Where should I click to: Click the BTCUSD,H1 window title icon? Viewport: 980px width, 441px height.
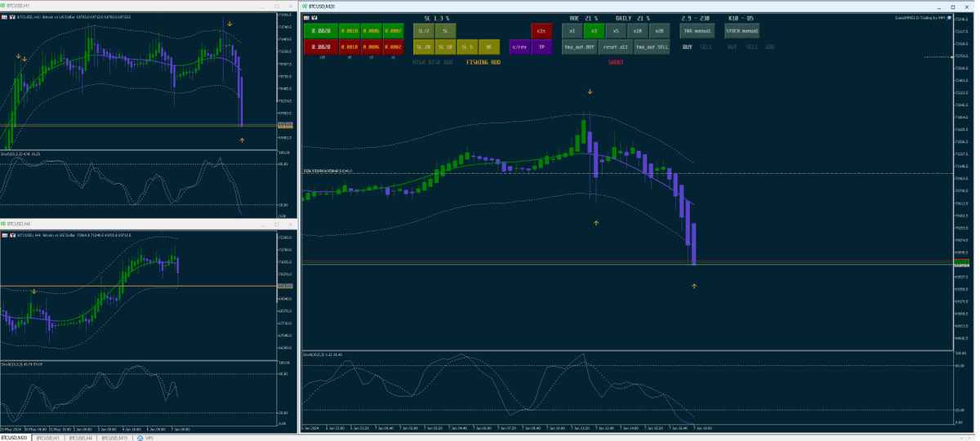click(3, 6)
